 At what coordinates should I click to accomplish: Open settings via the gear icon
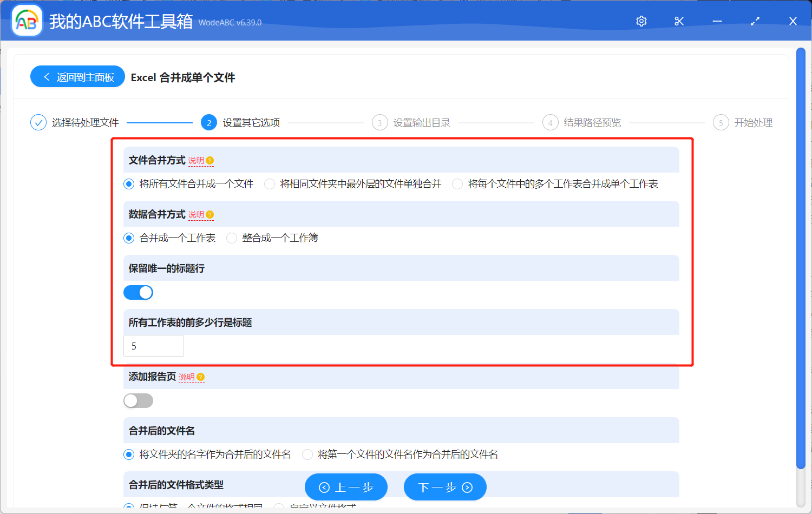pos(641,21)
